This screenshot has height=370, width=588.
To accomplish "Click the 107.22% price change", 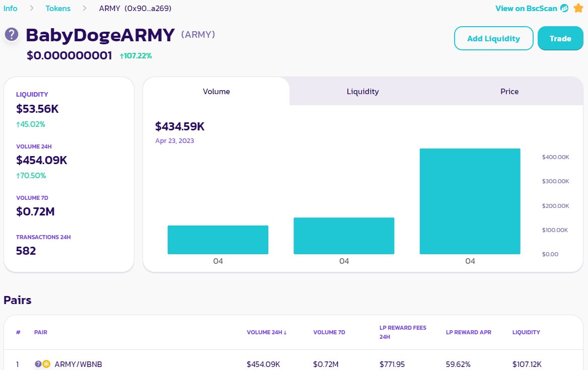I will pyautogui.click(x=136, y=56).
